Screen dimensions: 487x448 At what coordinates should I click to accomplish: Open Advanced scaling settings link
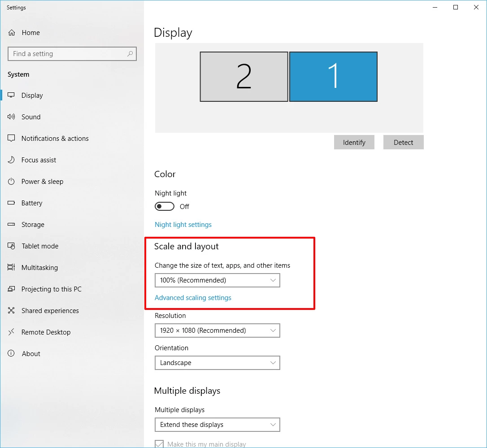click(x=193, y=298)
